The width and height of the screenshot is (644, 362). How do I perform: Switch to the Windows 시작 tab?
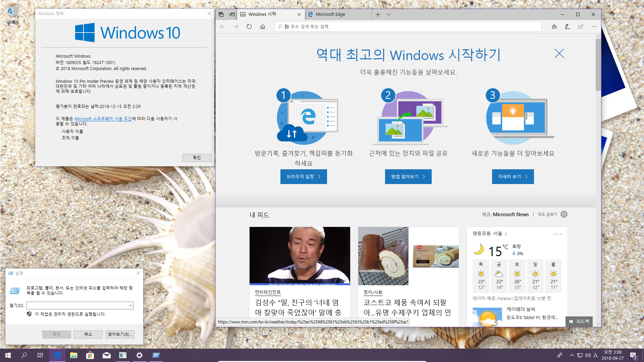pos(267,14)
